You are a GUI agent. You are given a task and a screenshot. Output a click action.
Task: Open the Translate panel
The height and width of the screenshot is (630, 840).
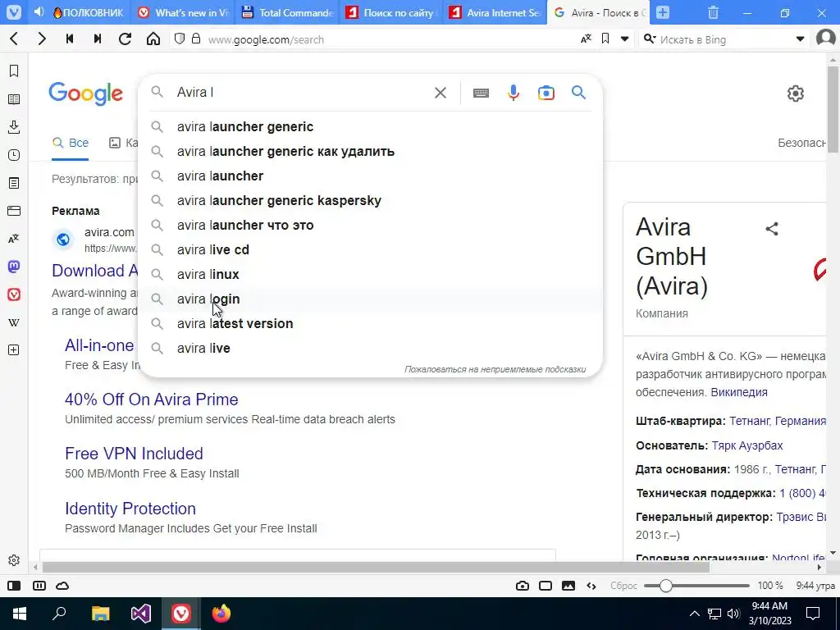[14, 239]
